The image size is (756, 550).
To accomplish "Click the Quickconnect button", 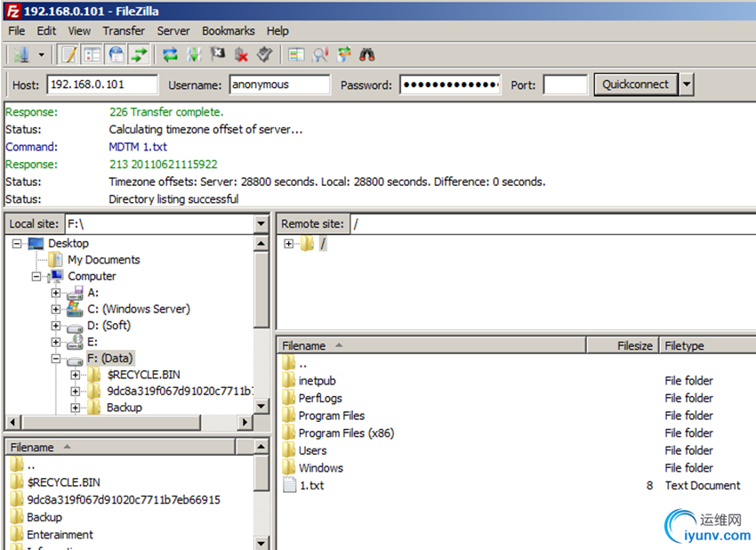I will [635, 85].
